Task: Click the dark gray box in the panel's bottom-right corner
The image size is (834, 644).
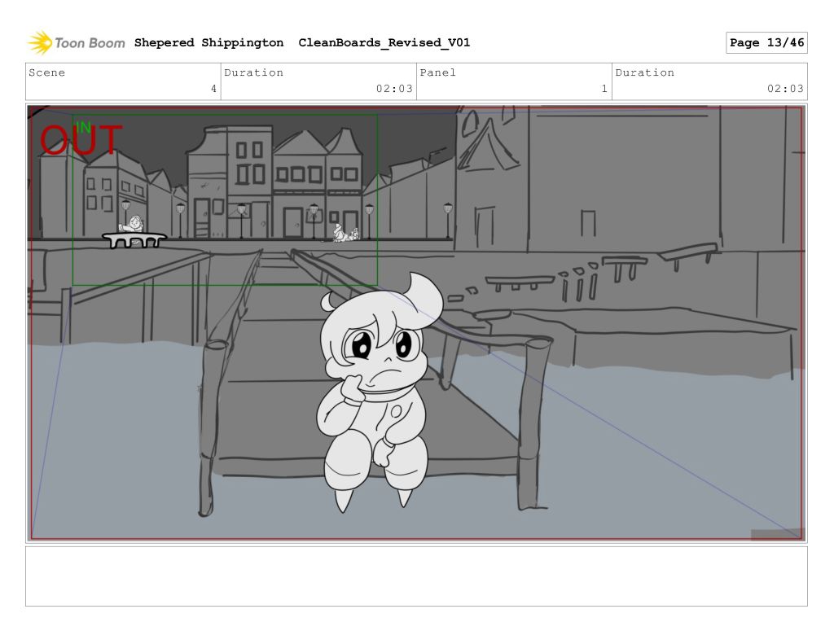Action: [x=776, y=534]
